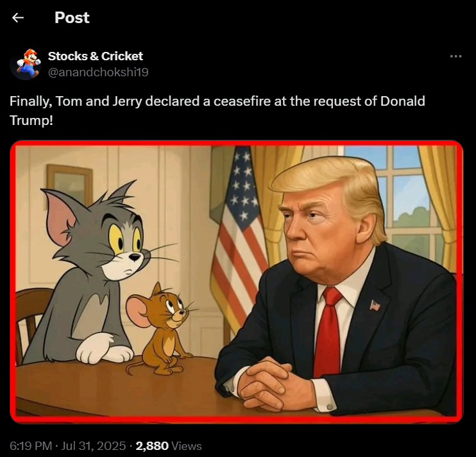Click the framed picture on the wall
This screenshot has height=457, width=476.
point(69,187)
